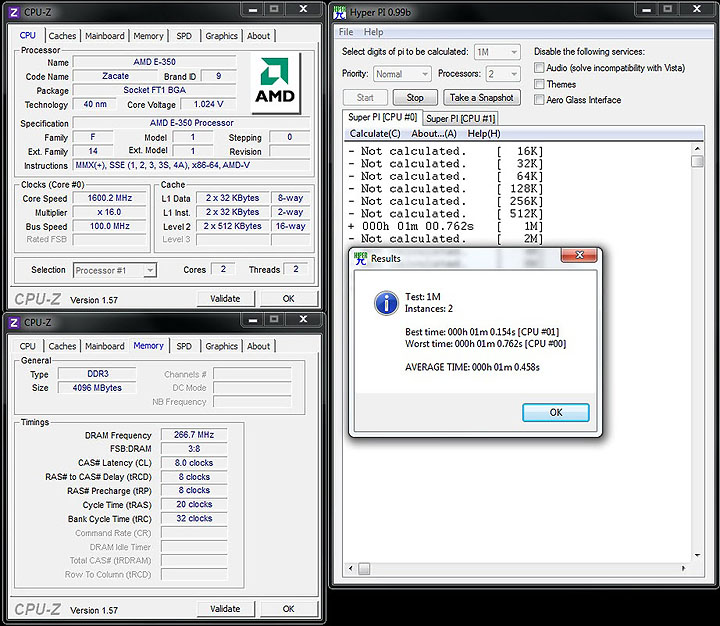Image resolution: width=720 pixels, height=626 pixels.
Task: Switch to Super PI [CPU #1] tab
Action: tap(461, 118)
